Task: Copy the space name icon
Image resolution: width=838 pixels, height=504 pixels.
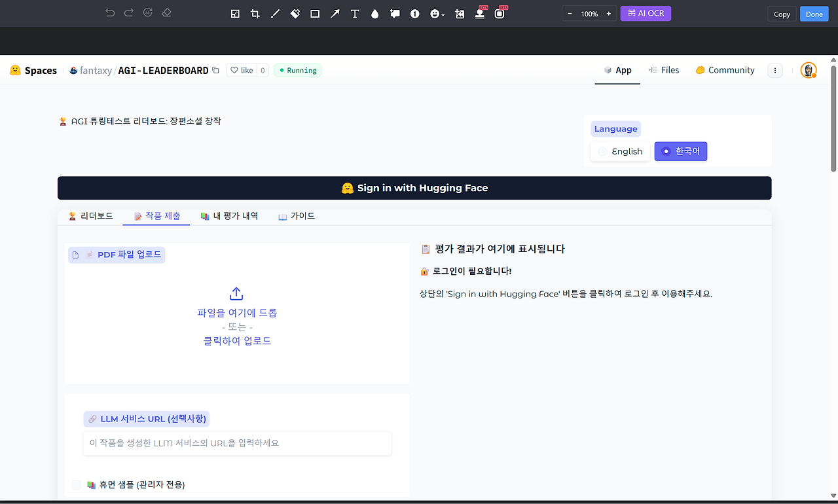Action: [x=216, y=70]
